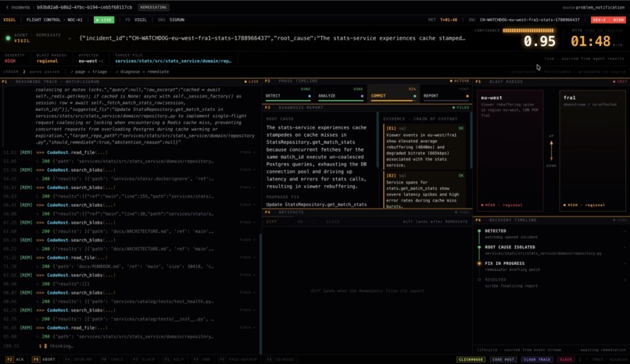The height and width of the screenshot is (364, 630).
Task: Click the 0.95 confidence value
Action: [x=539, y=41]
